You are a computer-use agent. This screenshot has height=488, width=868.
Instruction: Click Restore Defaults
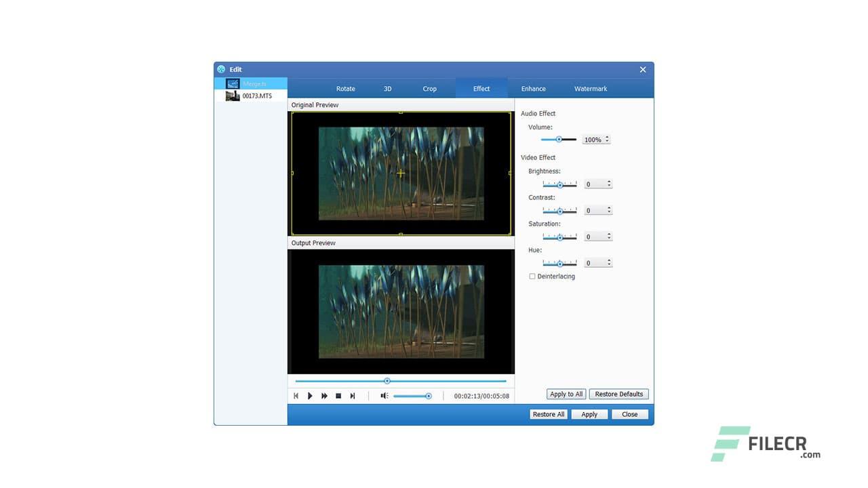(618, 394)
